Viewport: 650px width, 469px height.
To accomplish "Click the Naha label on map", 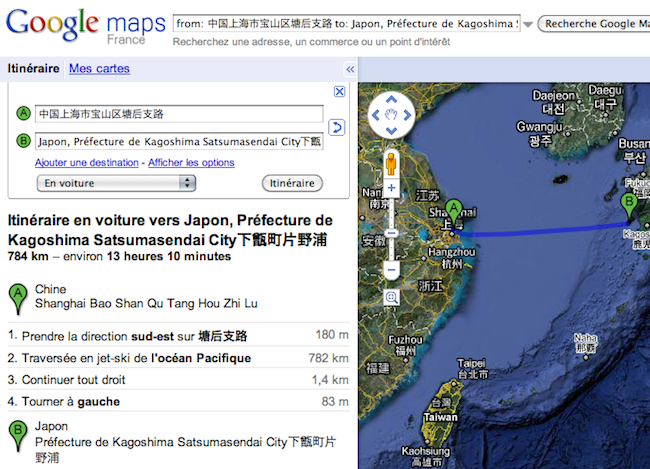I will pyautogui.click(x=585, y=343).
